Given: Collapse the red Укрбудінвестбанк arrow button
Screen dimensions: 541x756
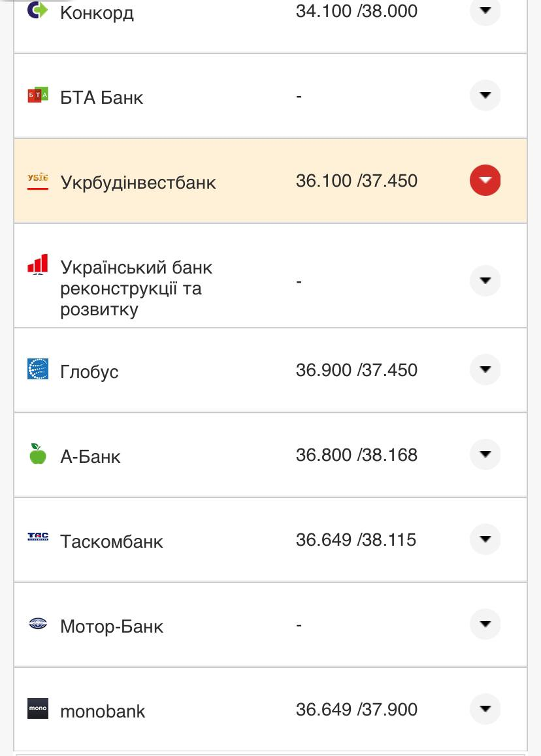Looking at the screenshot, I should (485, 180).
